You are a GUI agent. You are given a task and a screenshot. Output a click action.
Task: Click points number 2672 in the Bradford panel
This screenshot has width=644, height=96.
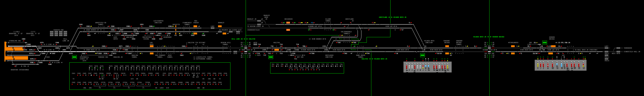tap(91, 66)
